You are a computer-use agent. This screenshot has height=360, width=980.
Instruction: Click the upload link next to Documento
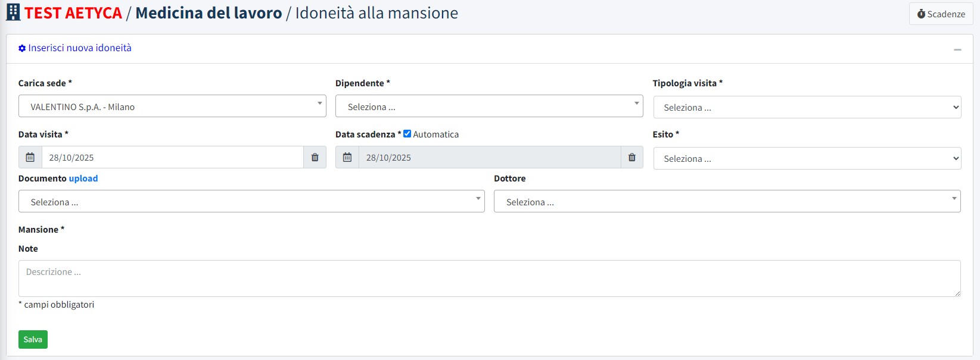coord(83,179)
